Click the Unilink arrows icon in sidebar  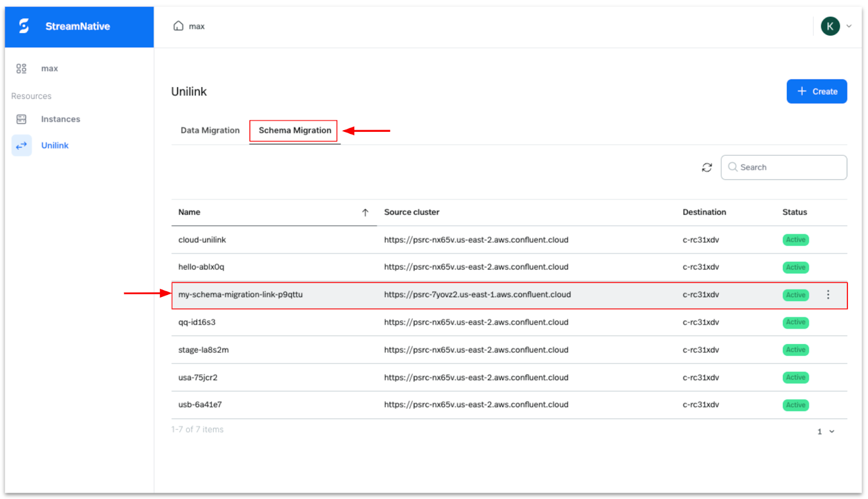click(22, 145)
